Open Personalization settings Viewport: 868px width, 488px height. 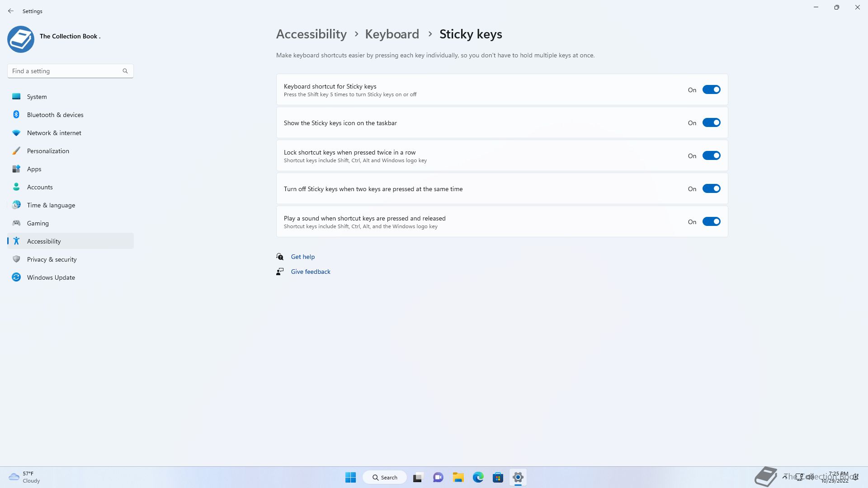(71, 151)
